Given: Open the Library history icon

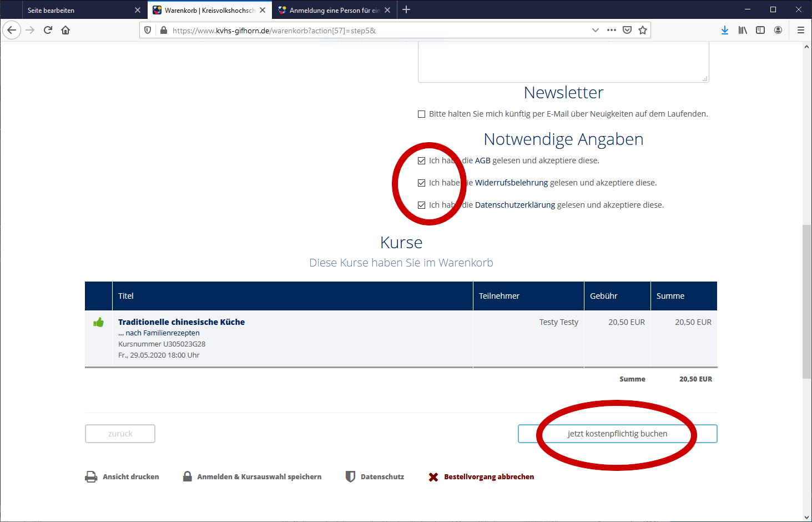Looking at the screenshot, I should point(743,30).
